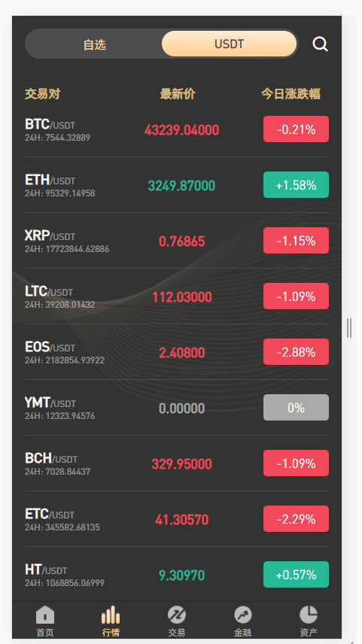
Task: Go to the 首页 home icon
Action: (x=45, y=615)
